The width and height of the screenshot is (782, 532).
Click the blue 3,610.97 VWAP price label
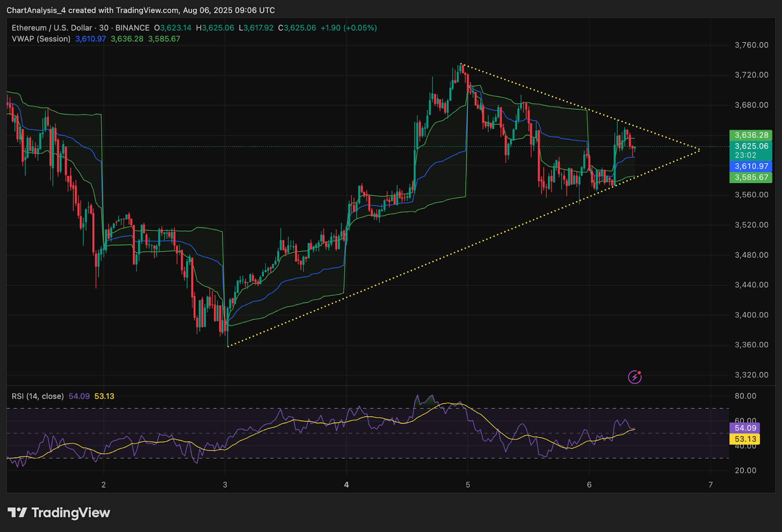[751, 166]
